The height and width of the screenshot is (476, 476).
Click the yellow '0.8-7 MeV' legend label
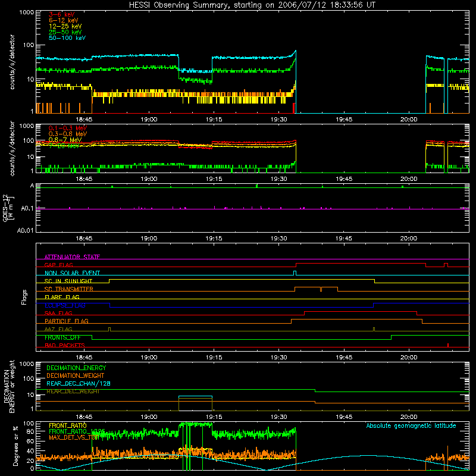[x=65, y=140]
